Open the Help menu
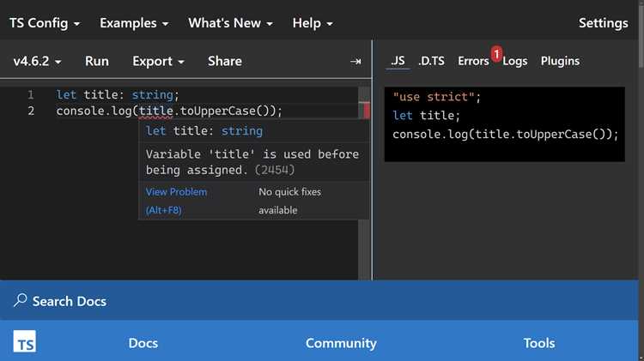Viewport: 644px width, 361px height. point(313,23)
